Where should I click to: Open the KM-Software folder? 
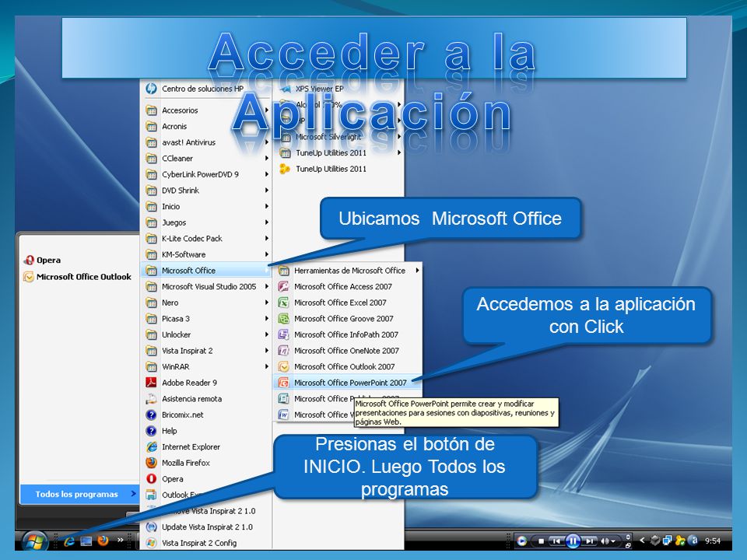tap(207, 255)
